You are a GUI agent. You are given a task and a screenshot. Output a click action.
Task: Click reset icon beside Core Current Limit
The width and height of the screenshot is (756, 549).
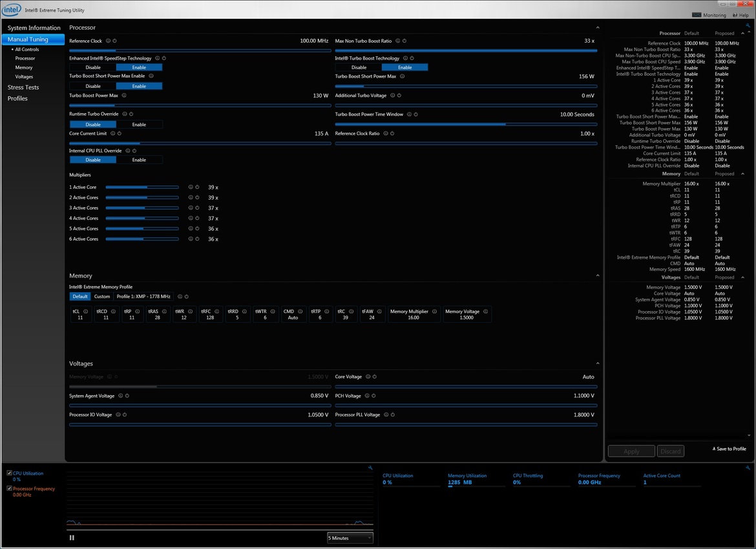(120, 134)
